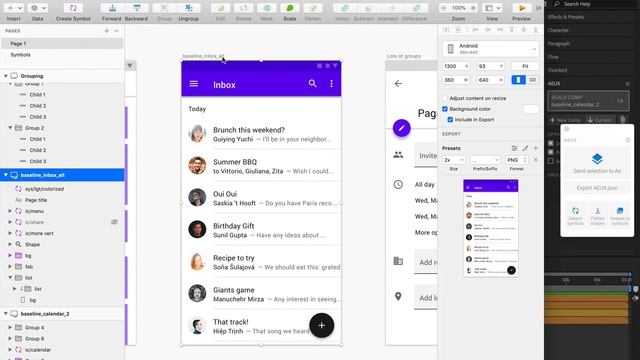Screen dimensions: 640x360
Task: Collapse baseline_calendar_2 artboard layers
Action: [x=6, y=314]
